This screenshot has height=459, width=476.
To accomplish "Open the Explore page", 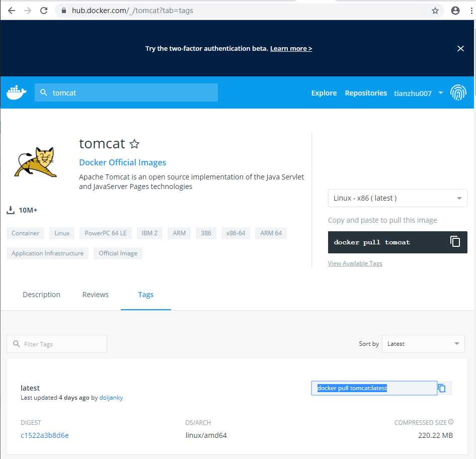I will (x=324, y=93).
